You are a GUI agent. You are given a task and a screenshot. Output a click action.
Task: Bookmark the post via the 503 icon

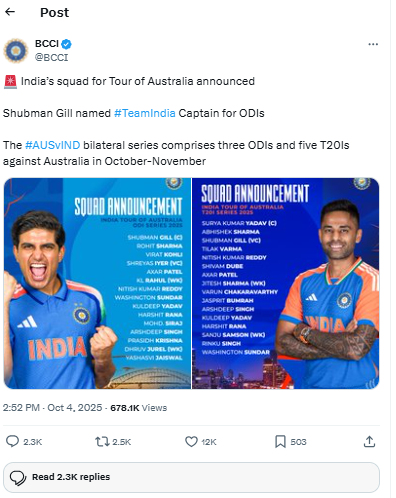[280, 442]
